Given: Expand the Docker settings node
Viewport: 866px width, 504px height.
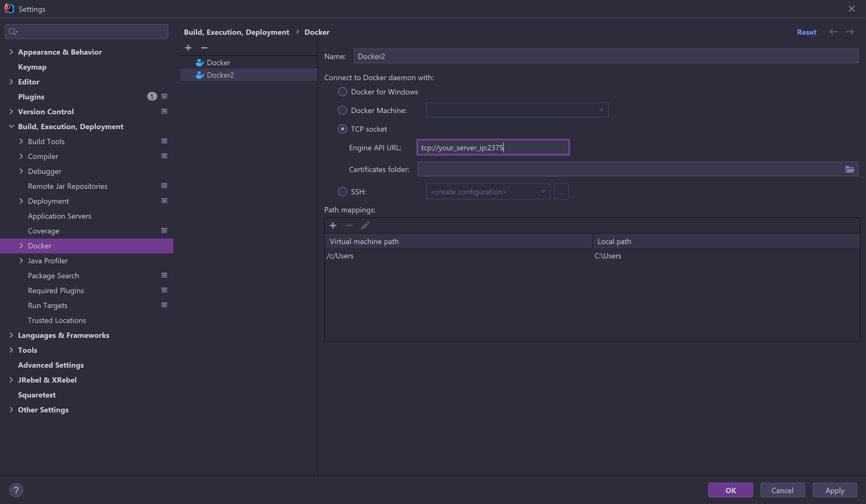Looking at the screenshot, I should [21, 246].
